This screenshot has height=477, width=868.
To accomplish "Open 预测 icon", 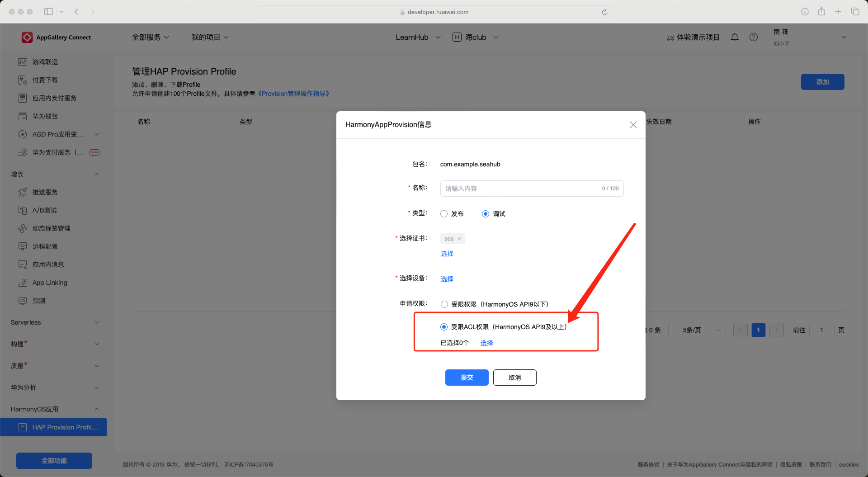I will [23, 301].
